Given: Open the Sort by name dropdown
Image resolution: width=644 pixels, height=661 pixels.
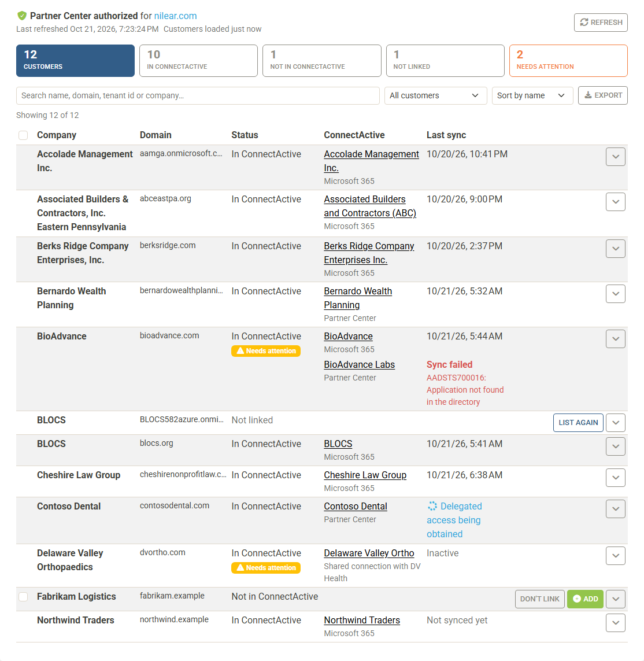Looking at the screenshot, I should [x=532, y=95].
